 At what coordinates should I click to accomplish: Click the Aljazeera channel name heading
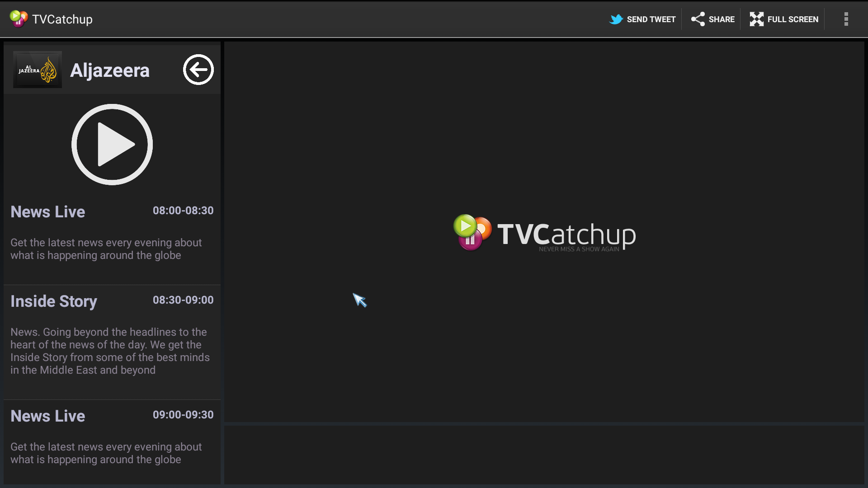pos(110,70)
